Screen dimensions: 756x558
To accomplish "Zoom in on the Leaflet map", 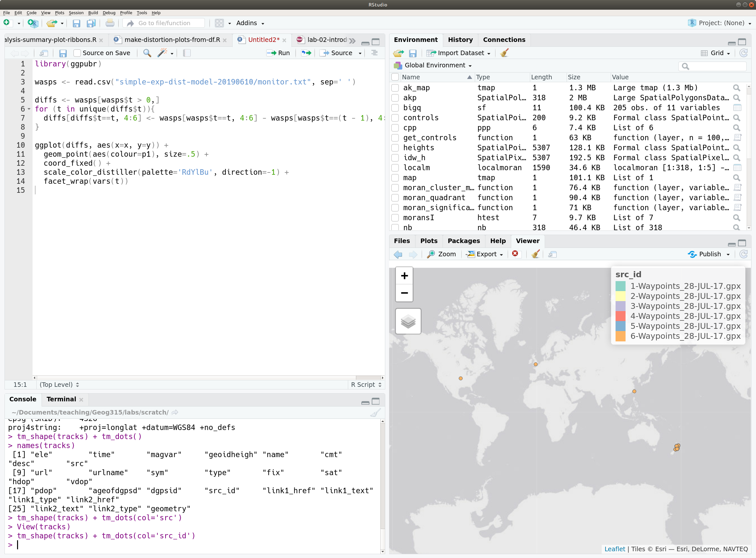I will 404,276.
